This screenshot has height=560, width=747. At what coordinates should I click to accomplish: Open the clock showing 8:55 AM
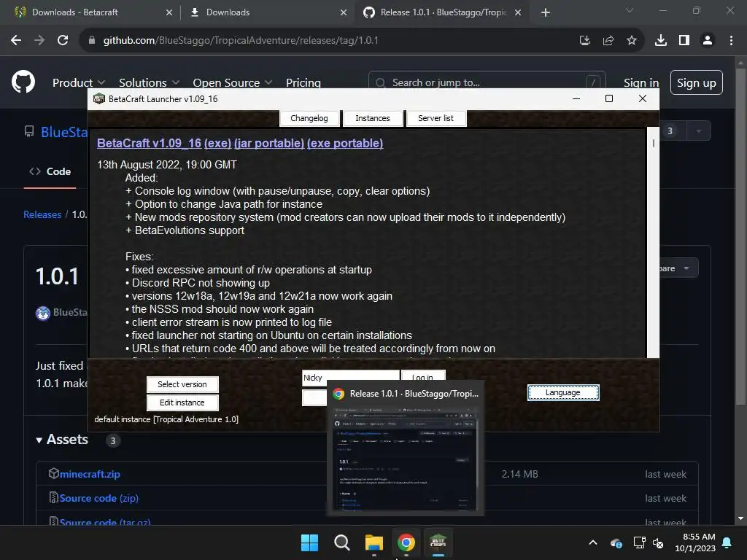(x=695, y=542)
